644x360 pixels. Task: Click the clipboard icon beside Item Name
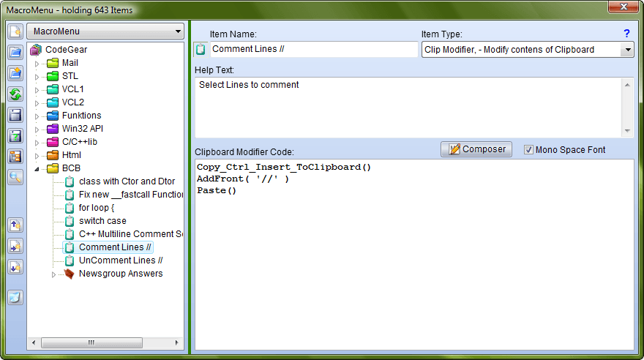point(201,49)
